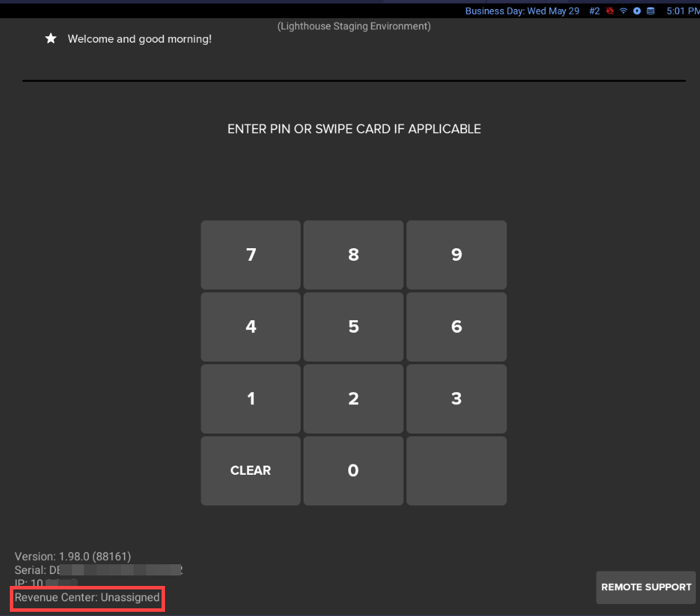Click the star icon beside welcome message
The height and width of the screenshot is (616, 700).
[51, 39]
